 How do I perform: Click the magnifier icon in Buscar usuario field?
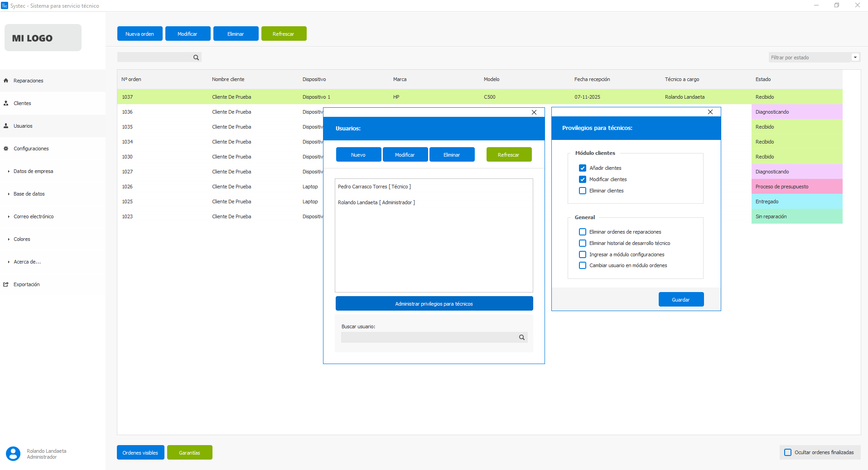click(522, 337)
